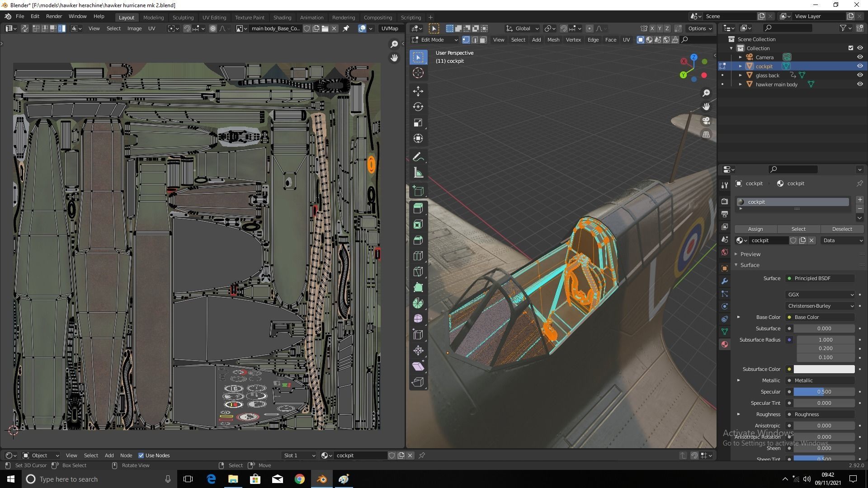Enable face select mode

(x=483, y=40)
